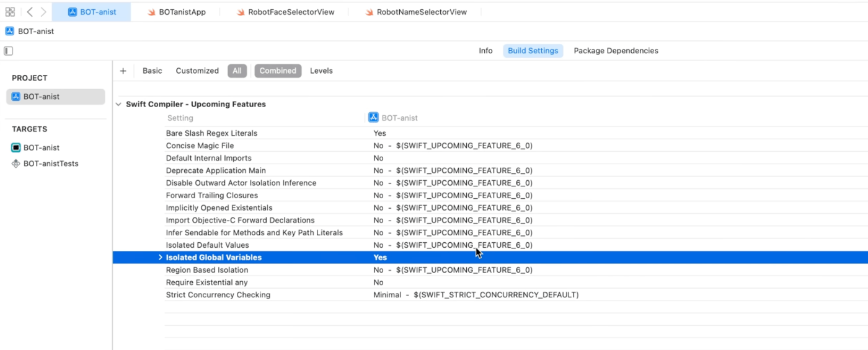
Task: Select the Forward Trailing Closures setting
Action: 212,195
